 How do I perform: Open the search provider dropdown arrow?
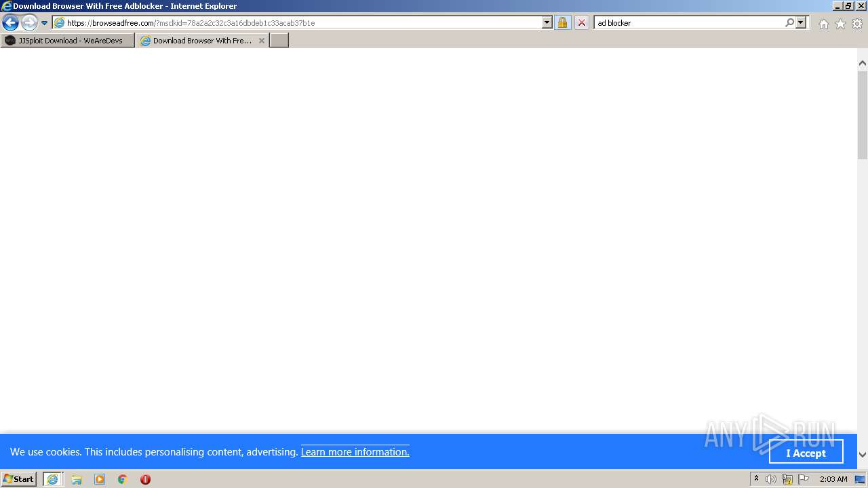pos(801,22)
